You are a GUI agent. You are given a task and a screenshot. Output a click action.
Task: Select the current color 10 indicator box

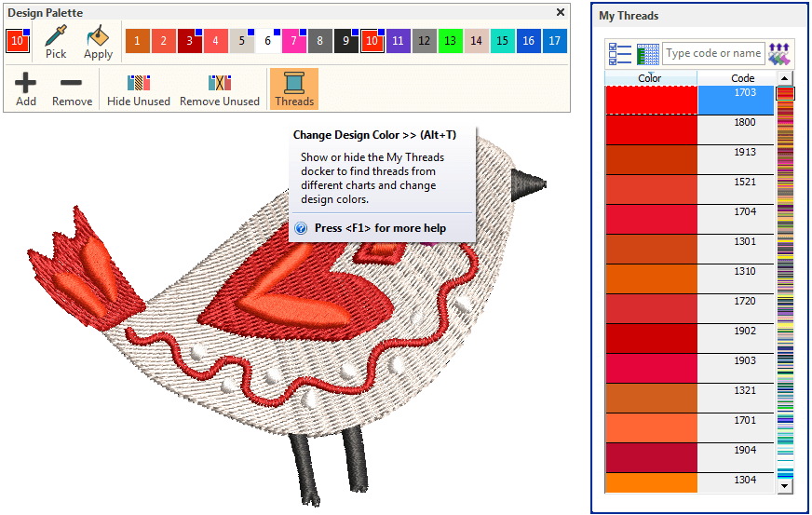(18, 41)
